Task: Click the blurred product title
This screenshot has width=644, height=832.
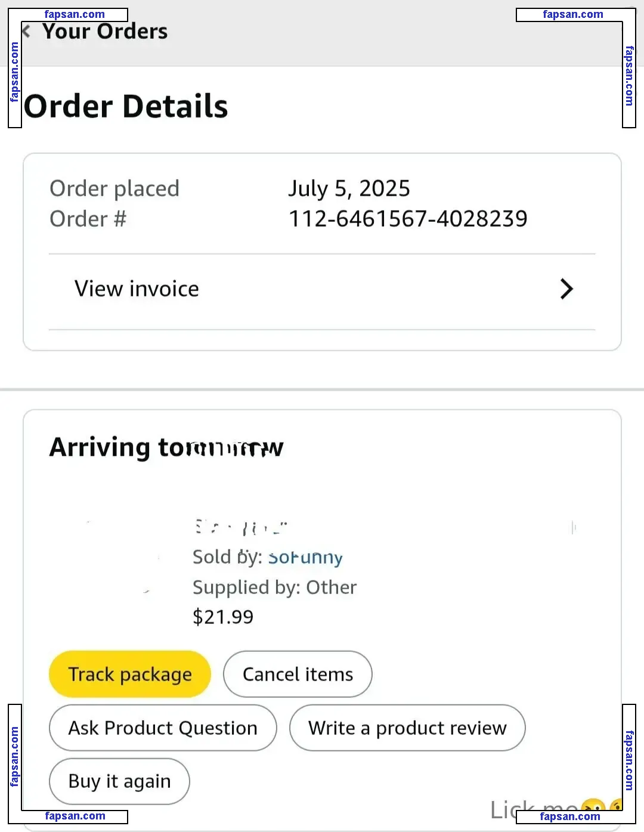Action: click(x=241, y=527)
